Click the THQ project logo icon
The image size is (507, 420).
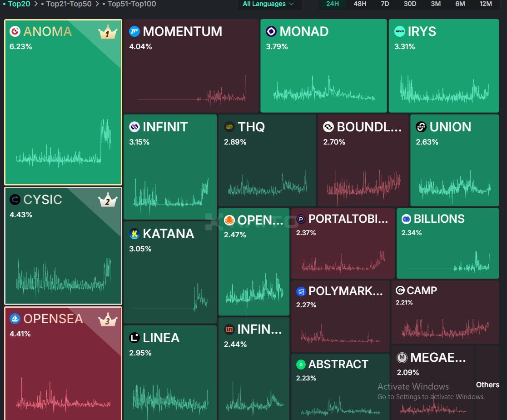[x=229, y=127]
